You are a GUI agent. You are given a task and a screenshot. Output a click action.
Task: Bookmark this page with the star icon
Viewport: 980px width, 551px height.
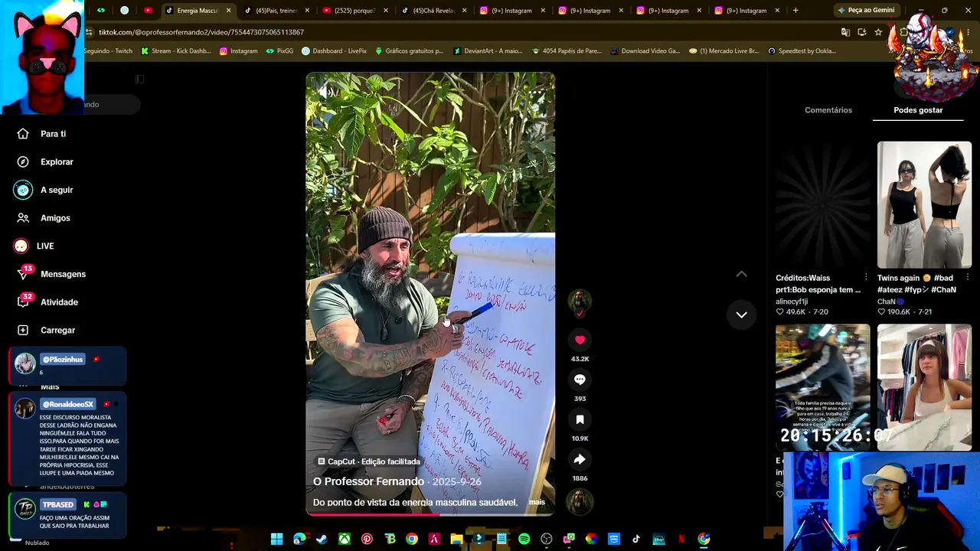point(878,32)
